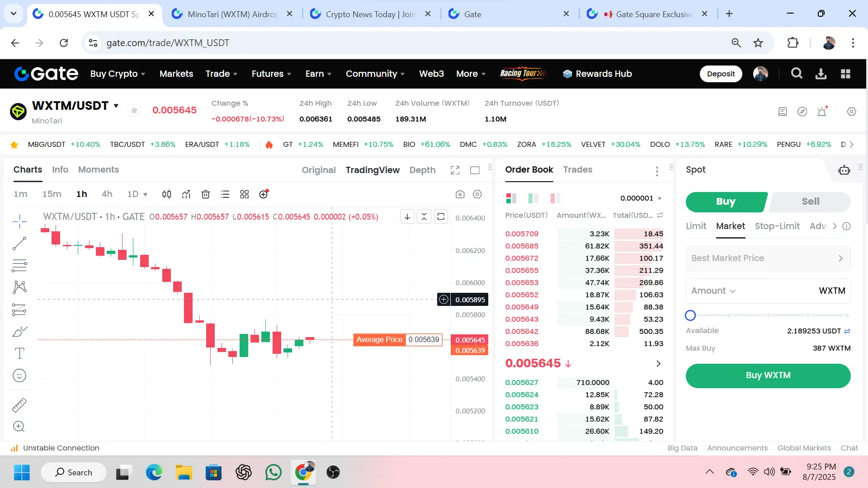Expand the last price 0.005645 details arrow
Image resolution: width=868 pixels, height=488 pixels.
tap(658, 364)
